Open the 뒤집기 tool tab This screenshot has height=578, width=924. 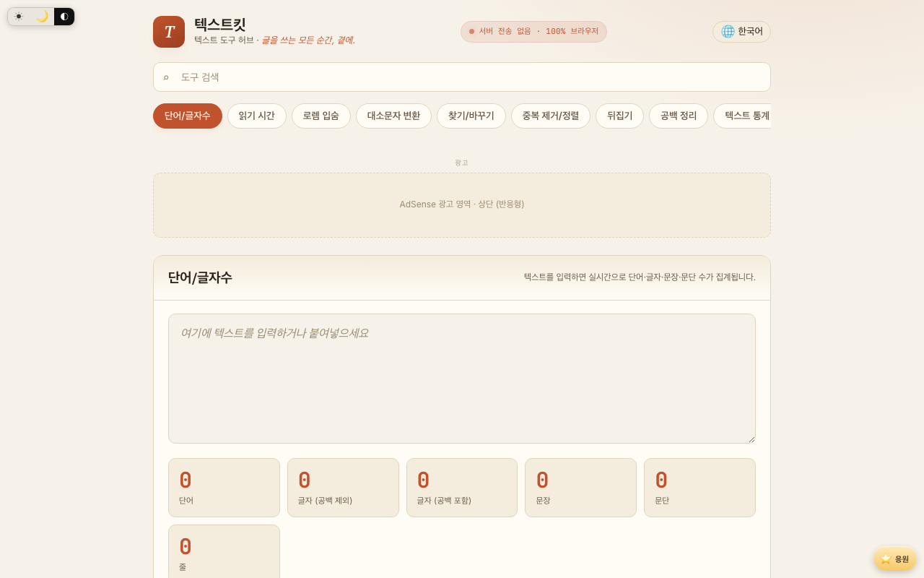click(619, 116)
